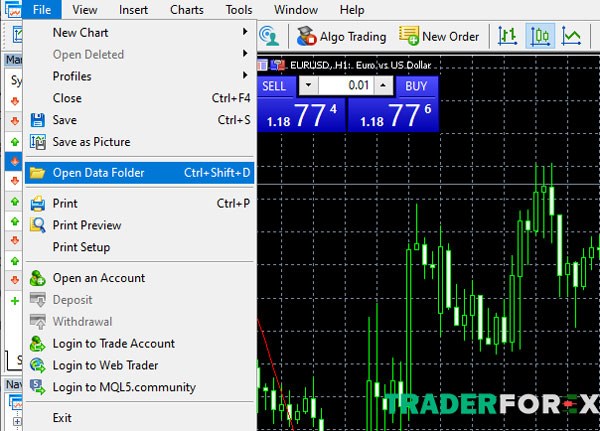Image resolution: width=600 pixels, height=431 pixels.
Task: Click Open Data Folder Ctrl+Shift+D entry text
Action: coord(152,173)
